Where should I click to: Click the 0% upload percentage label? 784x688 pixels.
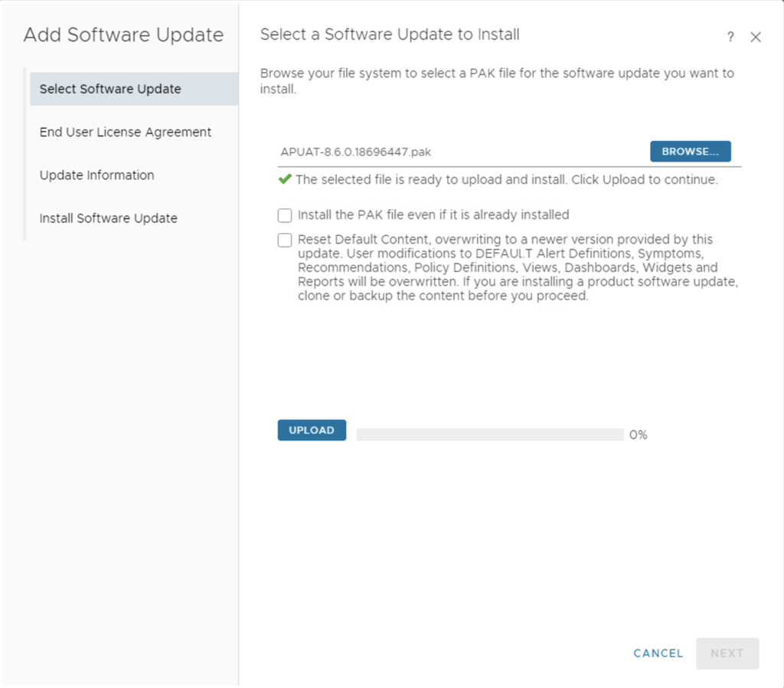pos(639,435)
